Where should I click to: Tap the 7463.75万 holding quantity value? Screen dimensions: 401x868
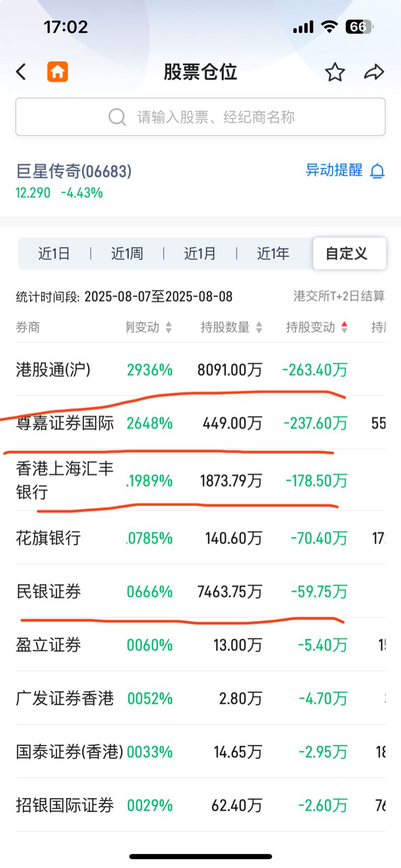coord(230,592)
